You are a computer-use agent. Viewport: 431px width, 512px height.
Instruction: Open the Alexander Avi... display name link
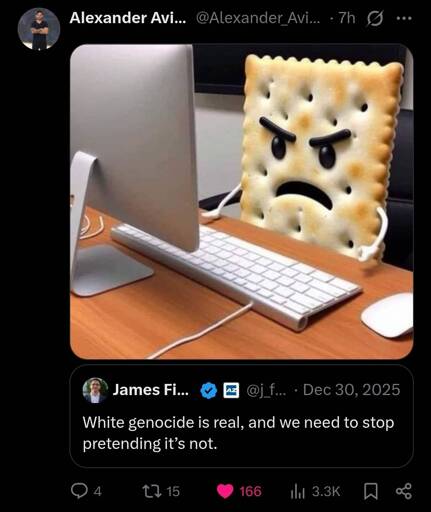coord(128,18)
